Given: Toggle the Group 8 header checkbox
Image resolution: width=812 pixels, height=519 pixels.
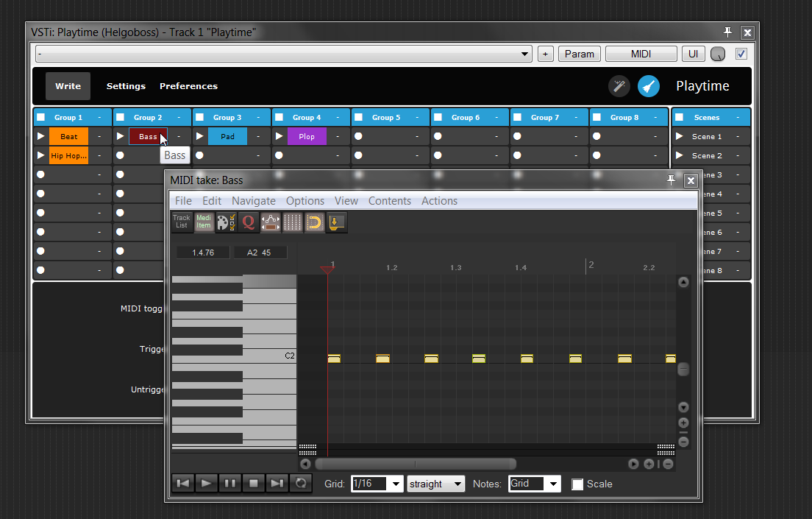Looking at the screenshot, I should tap(596, 117).
